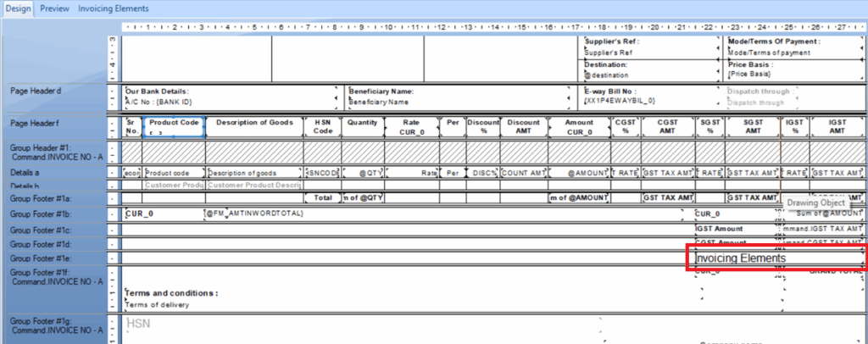The width and height of the screenshot is (868, 344).
Task: Select the 'Terms and conditions :' label
Action: [x=171, y=293]
